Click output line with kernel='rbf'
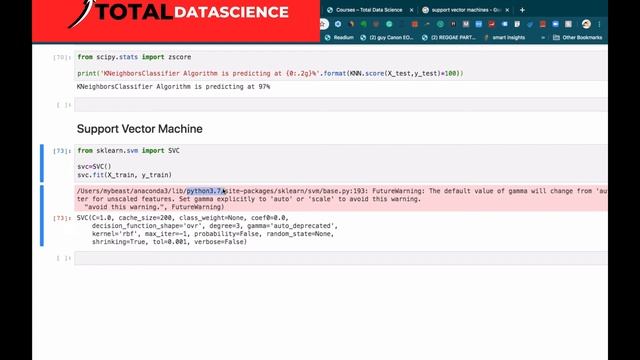 [x=213, y=234]
